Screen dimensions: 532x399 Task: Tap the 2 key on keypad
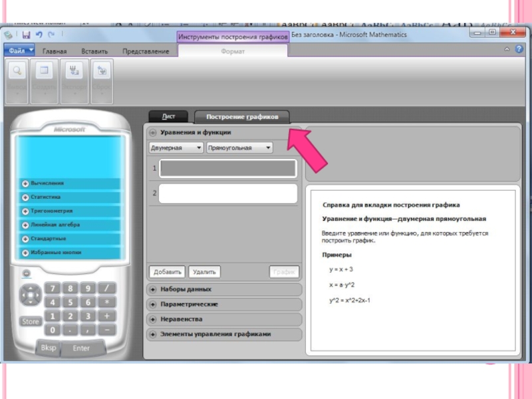coord(70,316)
